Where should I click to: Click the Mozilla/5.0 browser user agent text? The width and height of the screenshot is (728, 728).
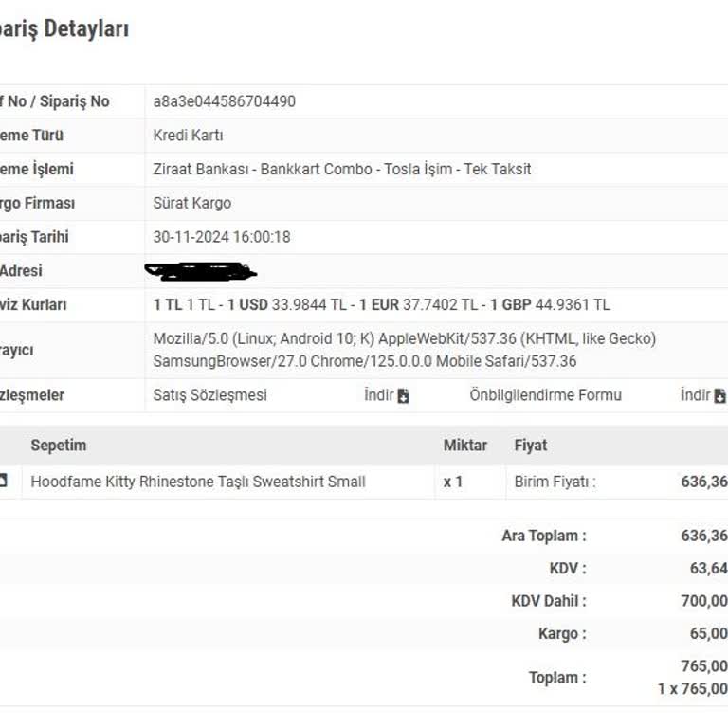coord(405,350)
